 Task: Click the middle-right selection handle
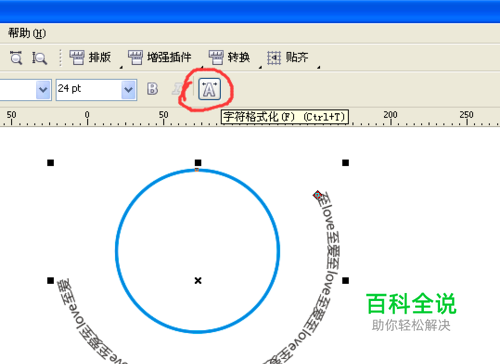point(345,281)
